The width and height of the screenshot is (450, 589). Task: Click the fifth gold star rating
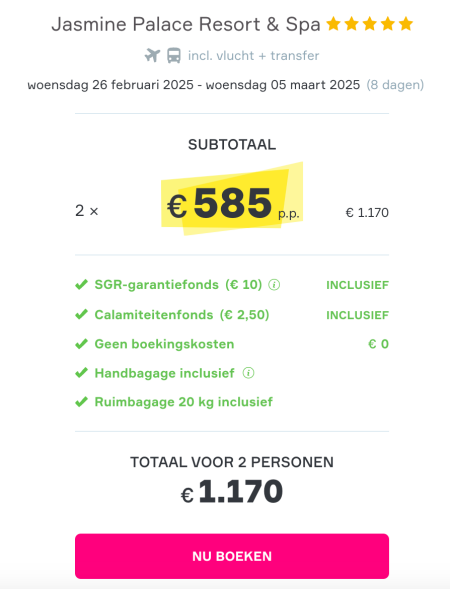pyautogui.click(x=406, y=24)
